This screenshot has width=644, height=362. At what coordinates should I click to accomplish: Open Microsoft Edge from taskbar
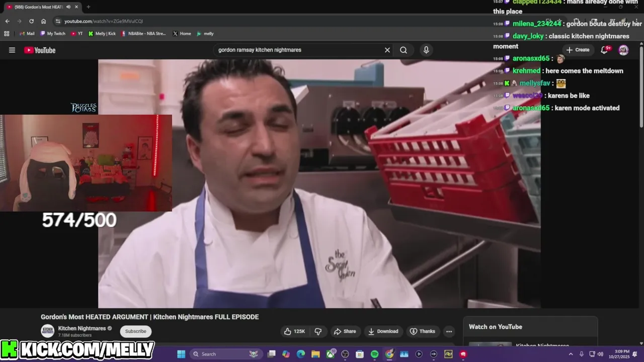(x=301, y=354)
